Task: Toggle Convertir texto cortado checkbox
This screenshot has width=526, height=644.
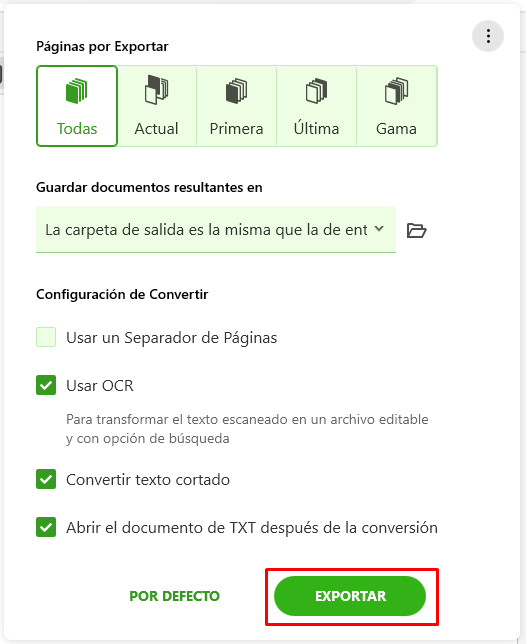Action: click(x=46, y=479)
